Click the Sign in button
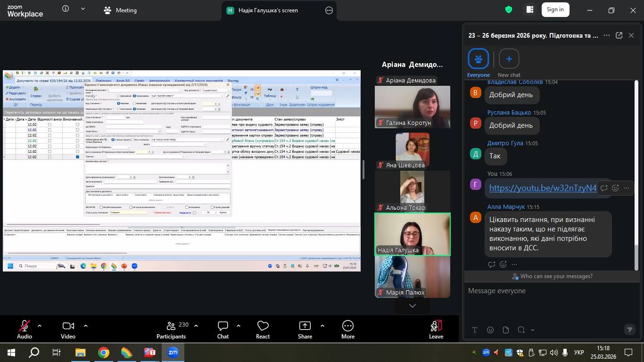The image size is (644, 362). coord(555,10)
